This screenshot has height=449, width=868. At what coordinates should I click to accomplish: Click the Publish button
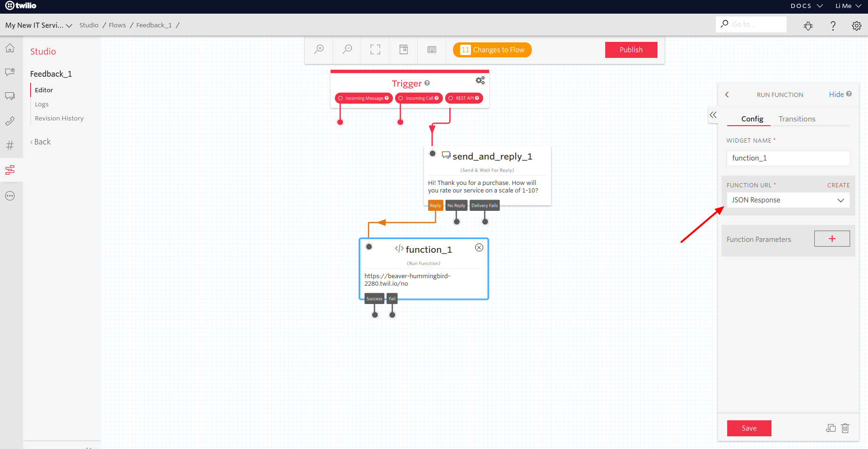(x=631, y=49)
